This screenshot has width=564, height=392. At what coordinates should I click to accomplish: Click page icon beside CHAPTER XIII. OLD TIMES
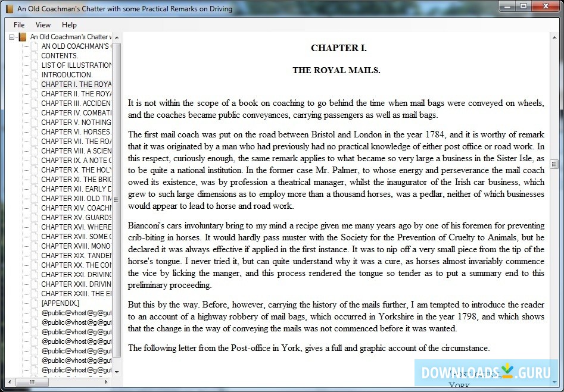(34, 198)
